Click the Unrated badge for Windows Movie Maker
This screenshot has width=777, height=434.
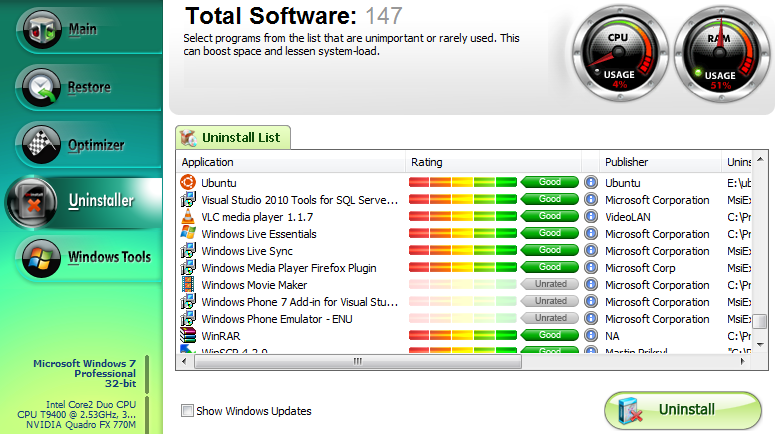click(550, 284)
